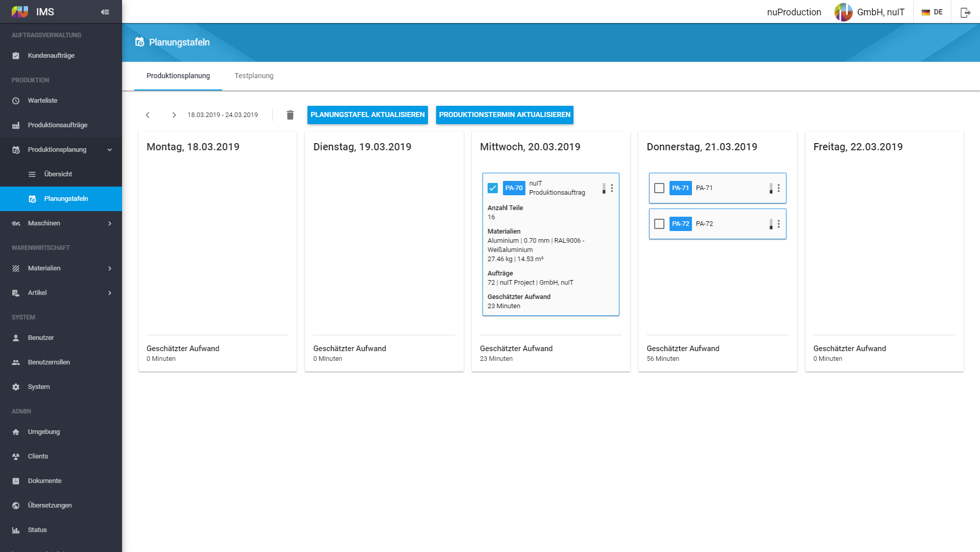
Task: Click the Donnerstag, 21.03.2019 column header
Action: (x=702, y=147)
